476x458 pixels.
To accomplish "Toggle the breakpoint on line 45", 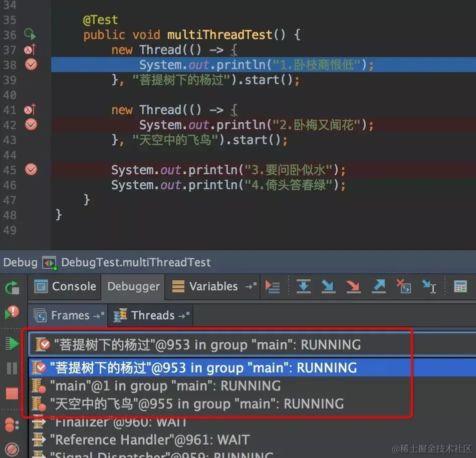I will coord(31,169).
